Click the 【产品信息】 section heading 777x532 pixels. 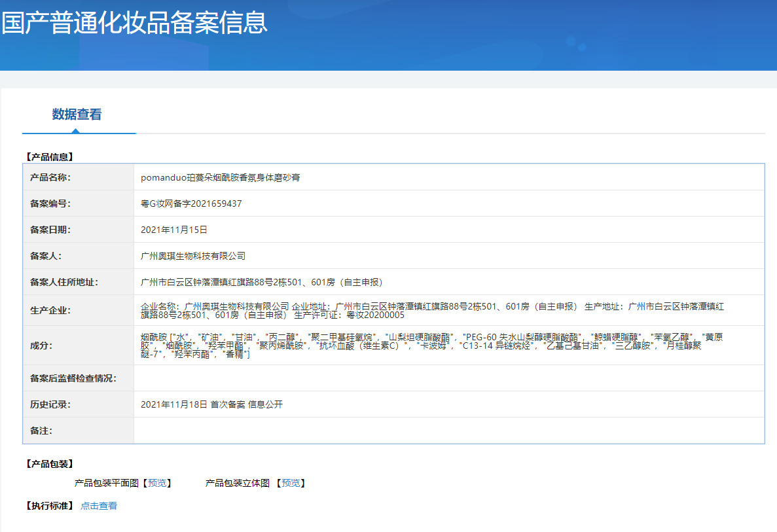pyautogui.click(x=49, y=157)
